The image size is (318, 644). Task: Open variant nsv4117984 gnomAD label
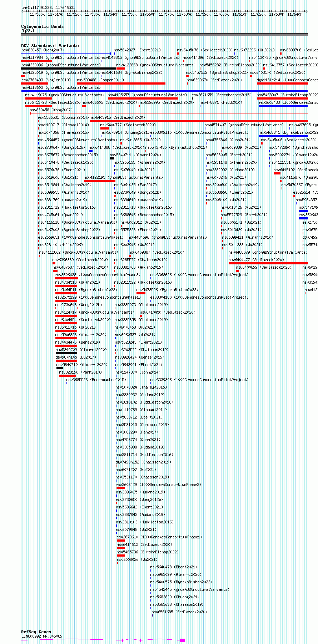point(60,57)
